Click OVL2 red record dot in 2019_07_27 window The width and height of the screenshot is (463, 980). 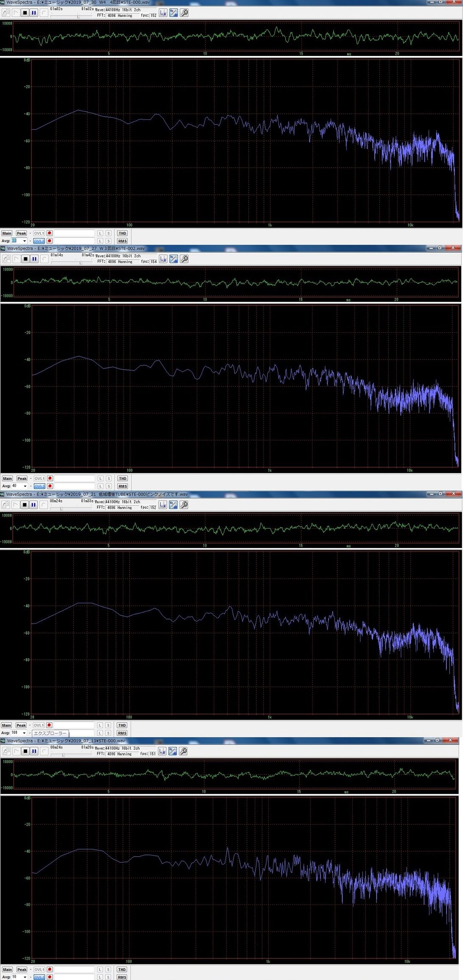point(50,486)
